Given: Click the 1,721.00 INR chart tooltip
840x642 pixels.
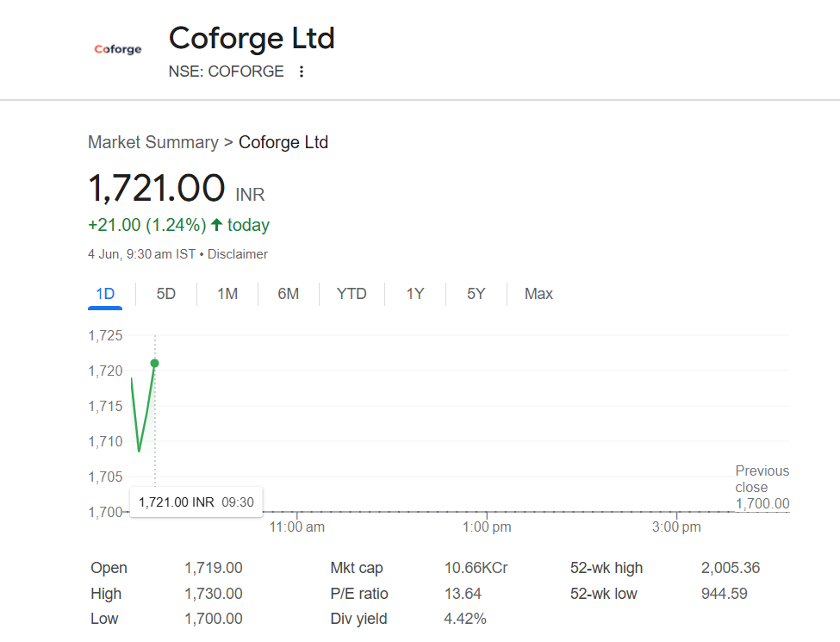Looking at the screenshot, I should pyautogui.click(x=196, y=502).
